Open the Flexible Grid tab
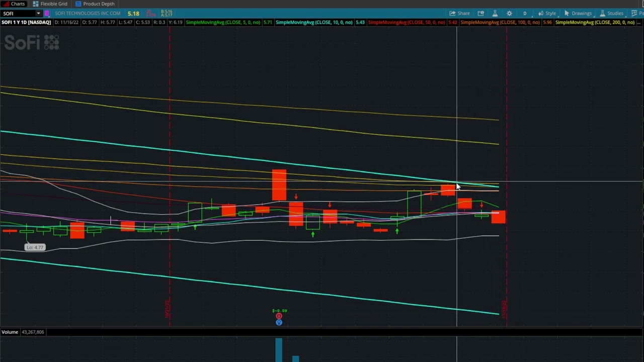644x362 pixels. click(x=49, y=4)
